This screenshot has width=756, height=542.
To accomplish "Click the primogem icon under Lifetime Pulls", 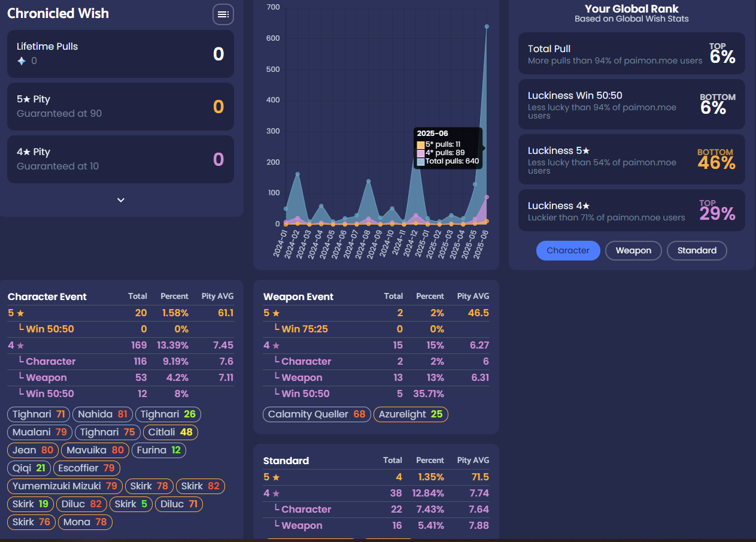I will coord(22,61).
